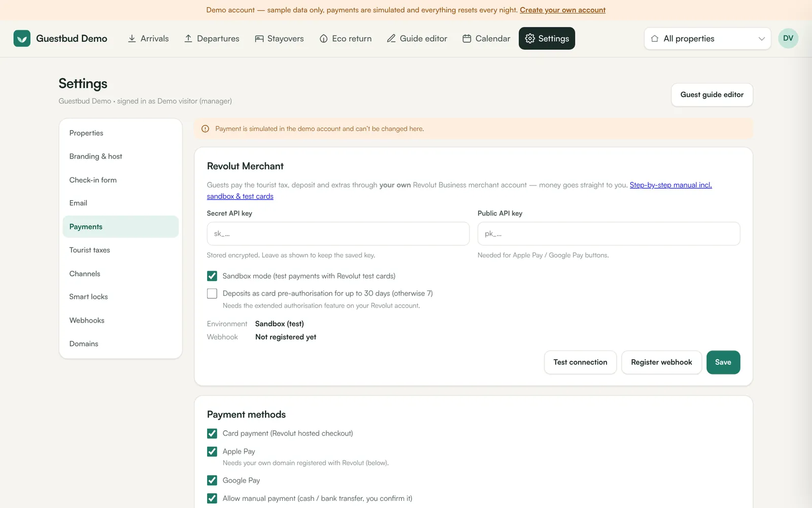Click the Eco return leaf icon
This screenshot has width=812, height=508.
(x=324, y=39)
